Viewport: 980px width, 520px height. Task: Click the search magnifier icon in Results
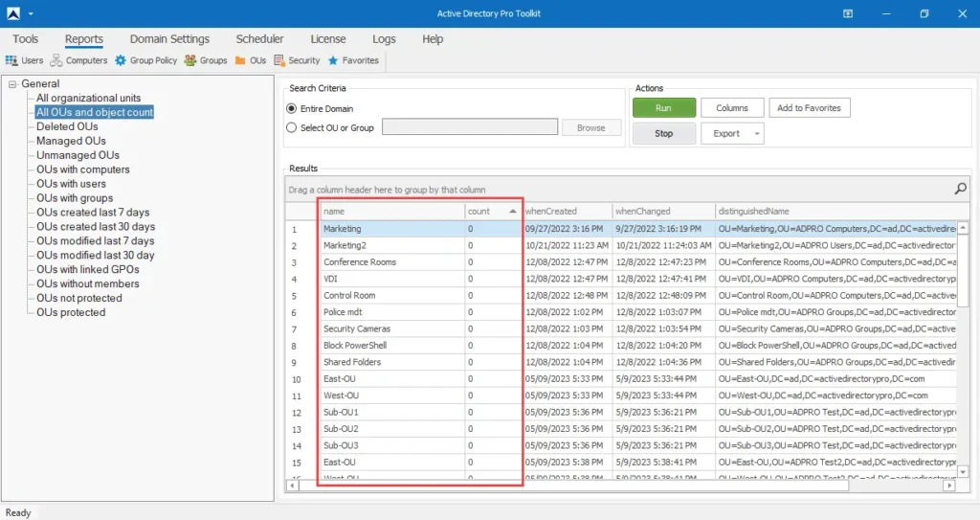point(961,189)
